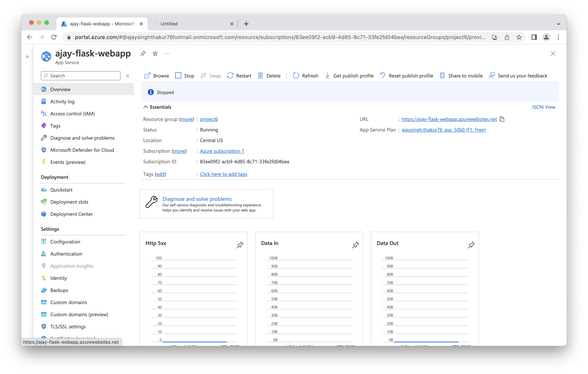Open the project6 resource group link
588x374 pixels.
pyautogui.click(x=209, y=119)
